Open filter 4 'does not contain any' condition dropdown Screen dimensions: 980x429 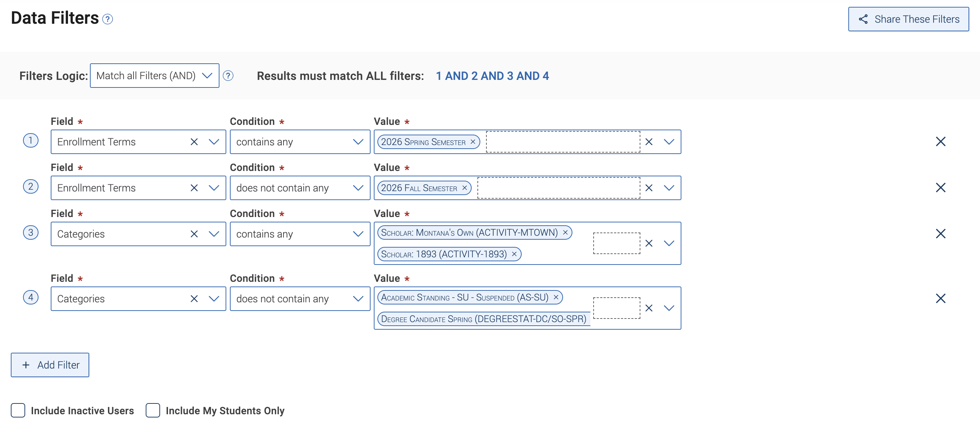click(300, 299)
